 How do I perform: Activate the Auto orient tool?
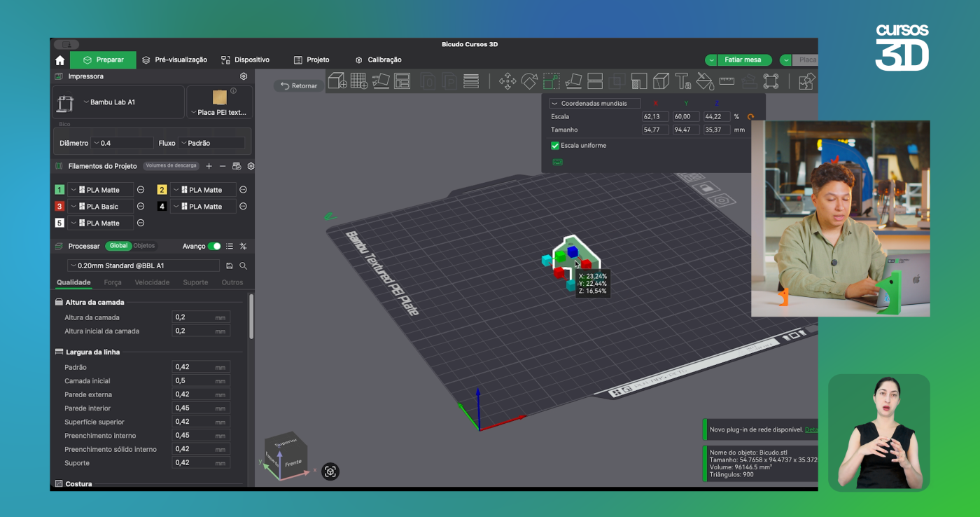[381, 81]
